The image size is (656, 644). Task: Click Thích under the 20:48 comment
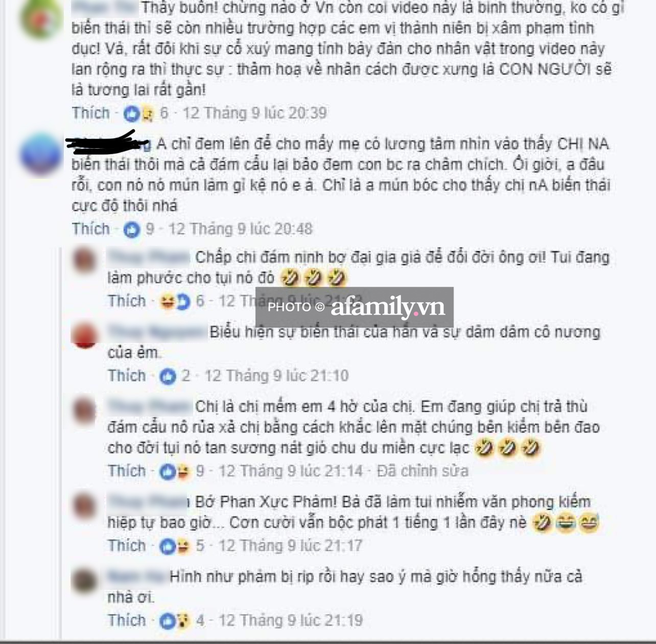click(x=91, y=229)
